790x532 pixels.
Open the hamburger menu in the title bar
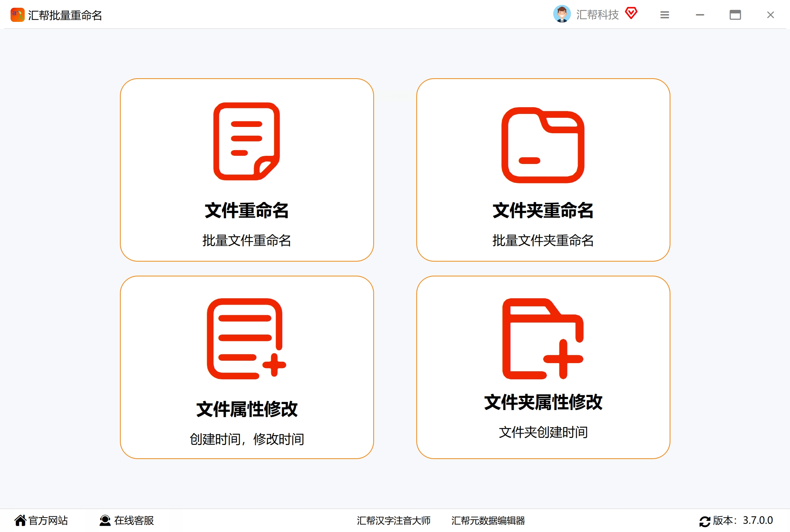click(665, 14)
